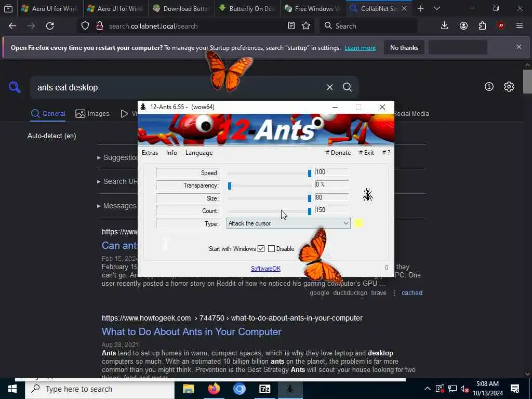This screenshot has height=399, width=532.
Task: Toggle reader view icon in address bar
Action: 291,26
